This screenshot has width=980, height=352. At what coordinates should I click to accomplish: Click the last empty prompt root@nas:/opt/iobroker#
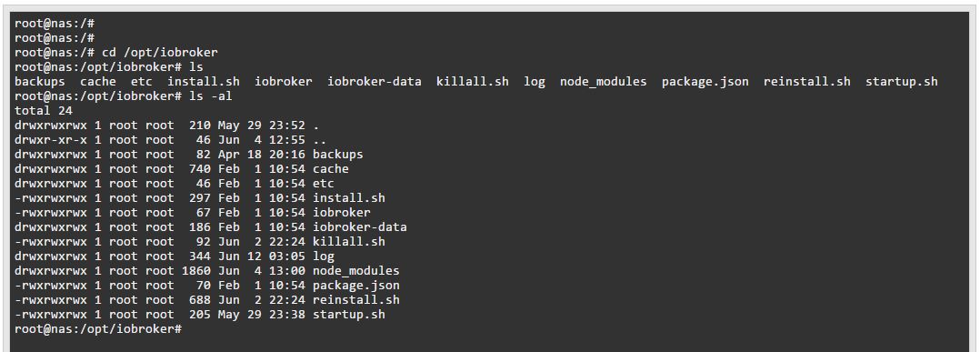98,328
